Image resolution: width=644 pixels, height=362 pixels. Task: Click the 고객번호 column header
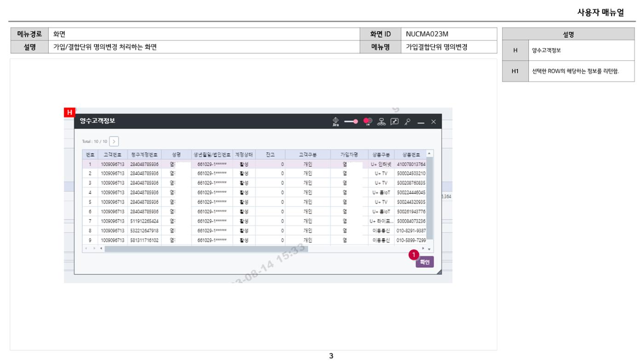(x=113, y=154)
